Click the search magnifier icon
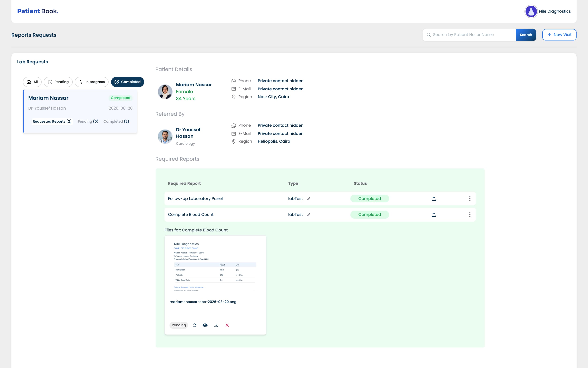Image resolution: width=588 pixels, height=368 pixels. pyautogui.click(x=429, y=35)
